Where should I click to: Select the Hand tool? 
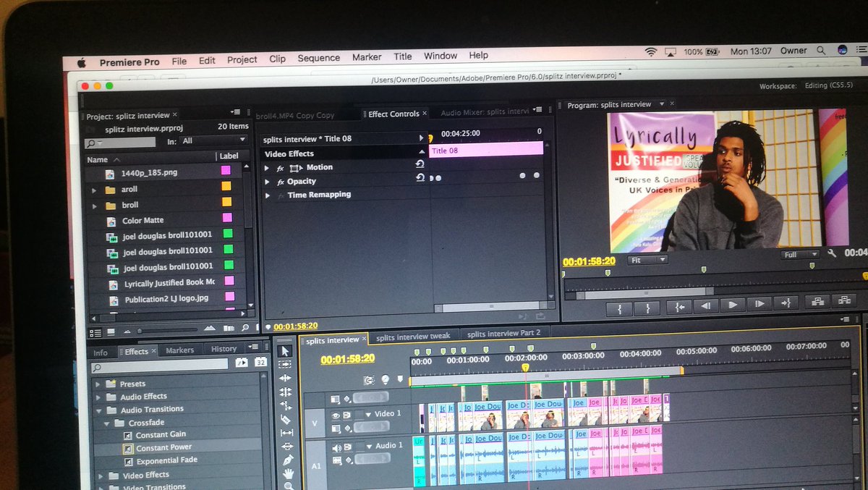289,473
